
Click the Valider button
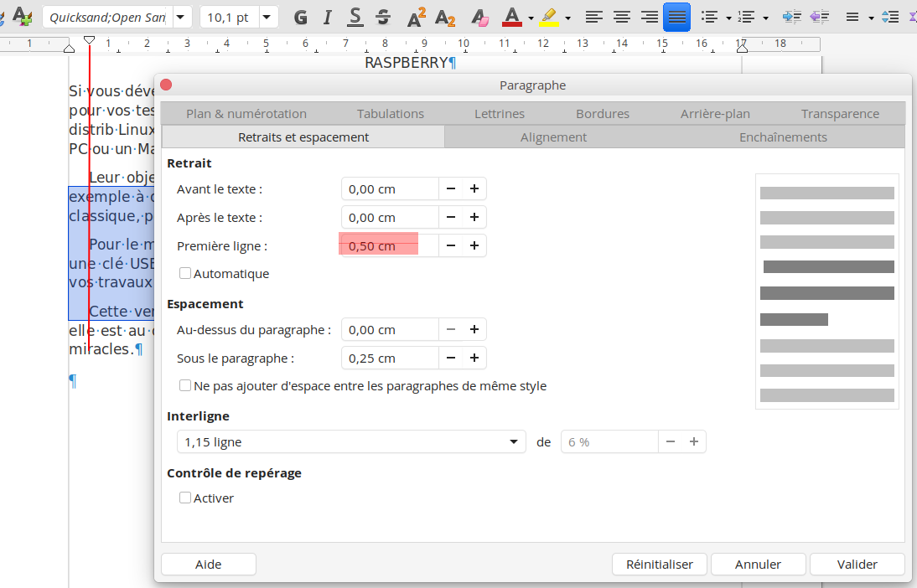point(857,564)
